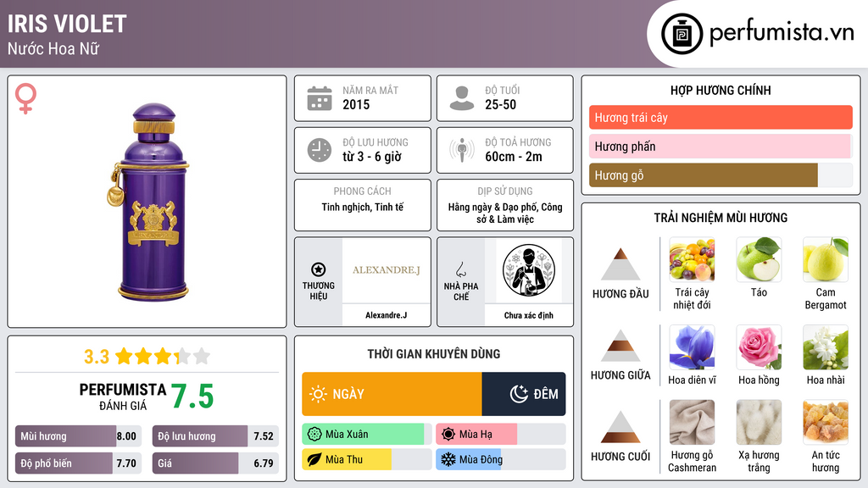
Task: Click the calendar icon next to Năm ra mắt
Action: tap(320, 98)
